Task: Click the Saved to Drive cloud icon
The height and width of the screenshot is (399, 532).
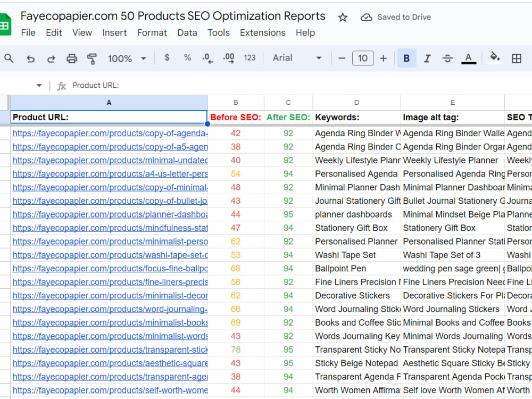Action: pos(366,18)
